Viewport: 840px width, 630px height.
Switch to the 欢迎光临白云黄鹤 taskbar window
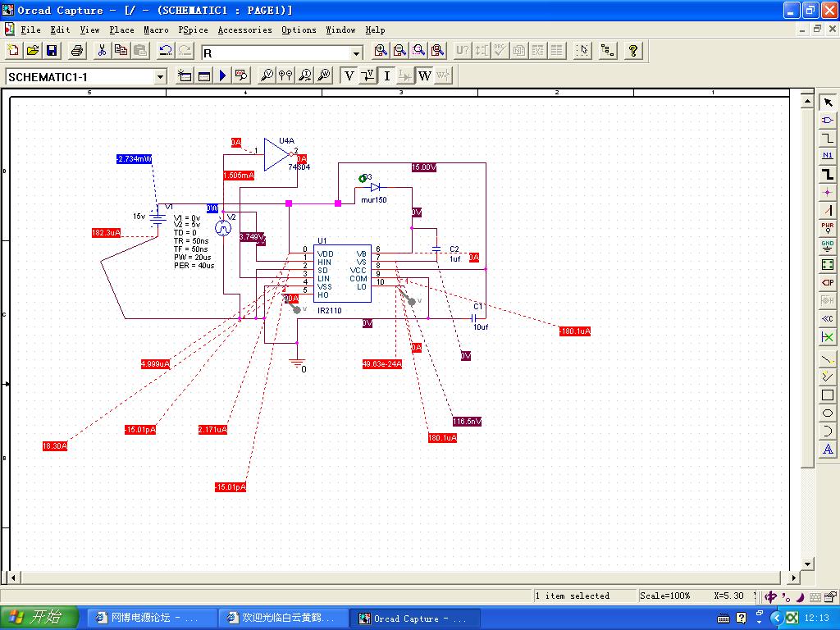pos(283,619)
